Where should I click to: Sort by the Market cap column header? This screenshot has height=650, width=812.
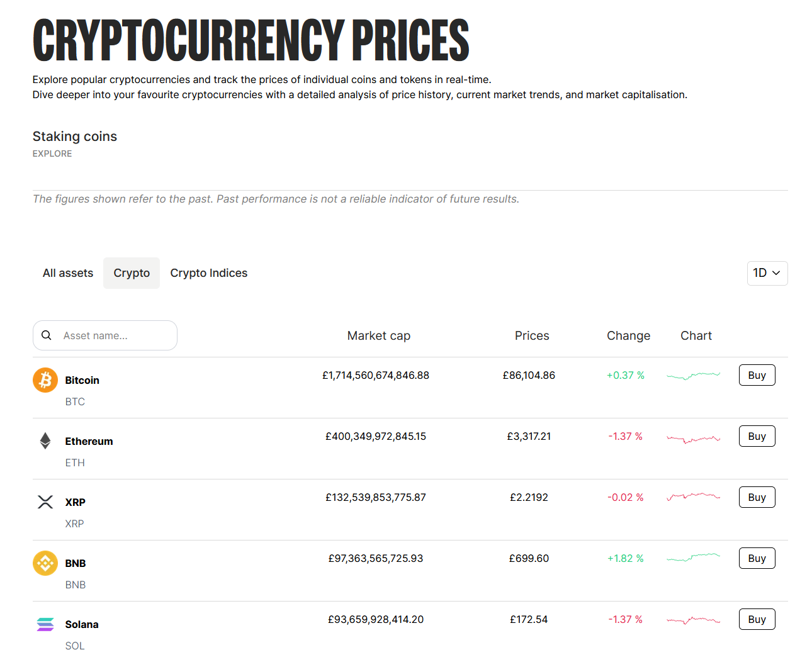pos(379,335)
